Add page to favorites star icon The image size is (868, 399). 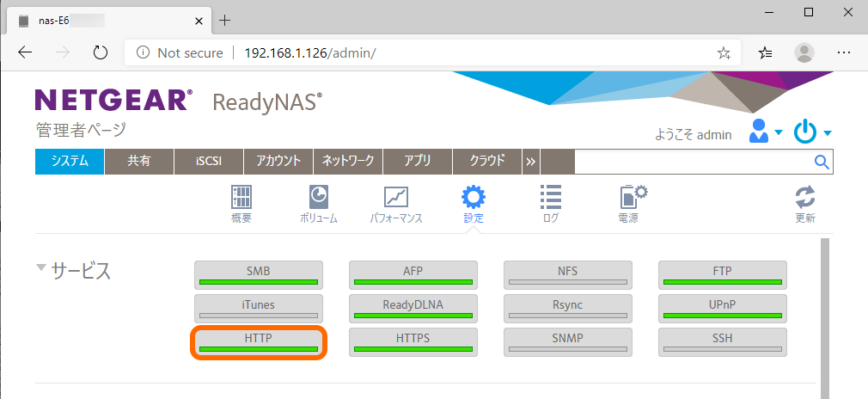click(724, 52)
